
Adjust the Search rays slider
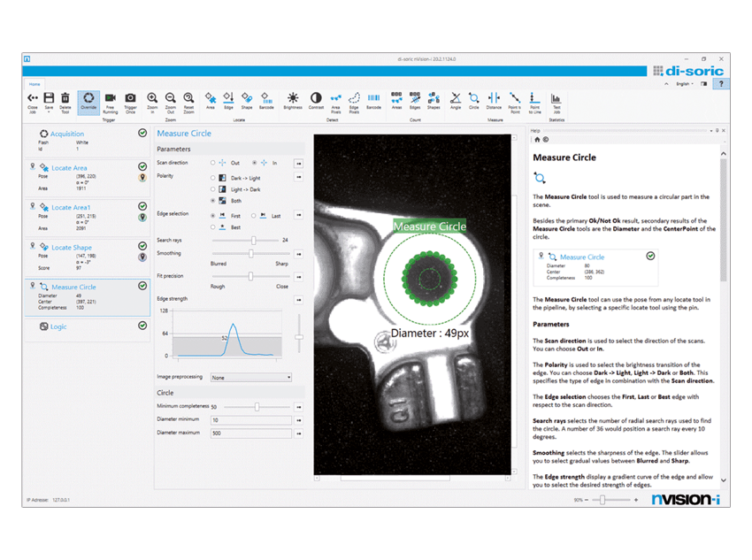(254, 241)
